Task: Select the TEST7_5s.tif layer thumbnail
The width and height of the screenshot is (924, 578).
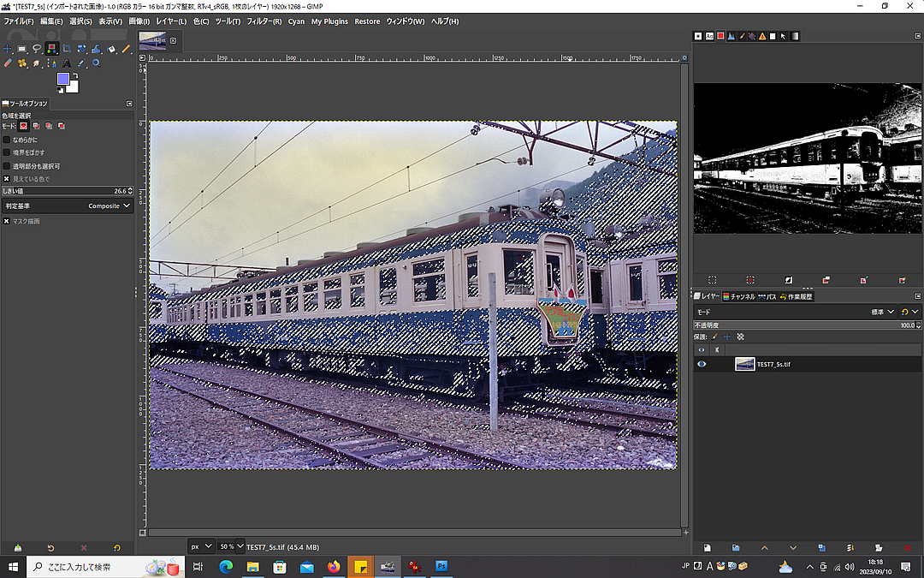Action: click(745, 364)
